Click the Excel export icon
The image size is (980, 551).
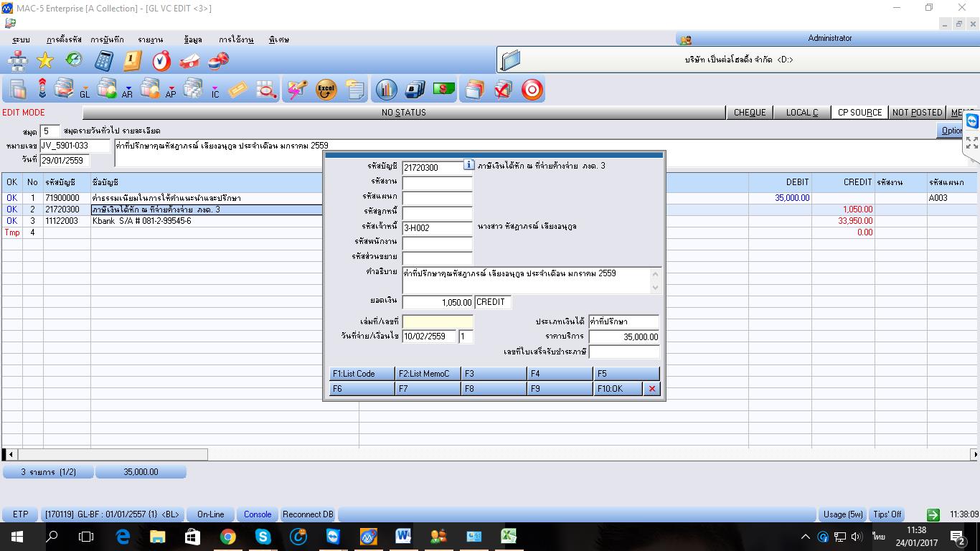point(326,90)
